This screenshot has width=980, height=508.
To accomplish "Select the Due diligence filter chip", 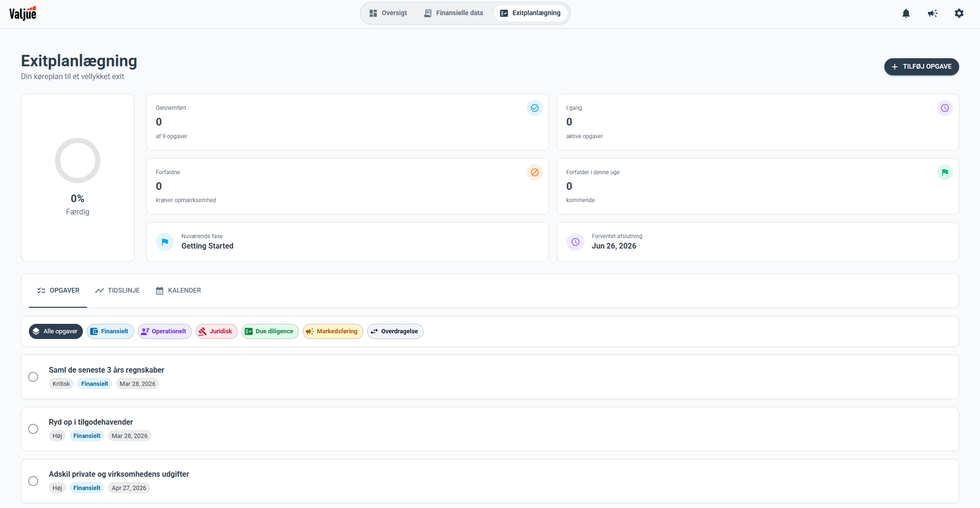I will 270,331.
